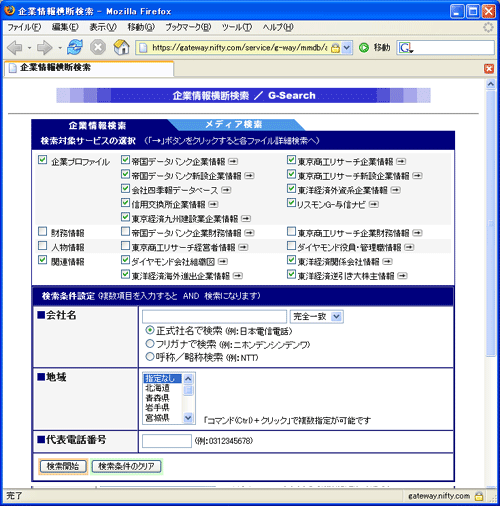Click the 検索開始 button
The height and width of the screenshot is (506, 500).
click(x=63, y=466)
